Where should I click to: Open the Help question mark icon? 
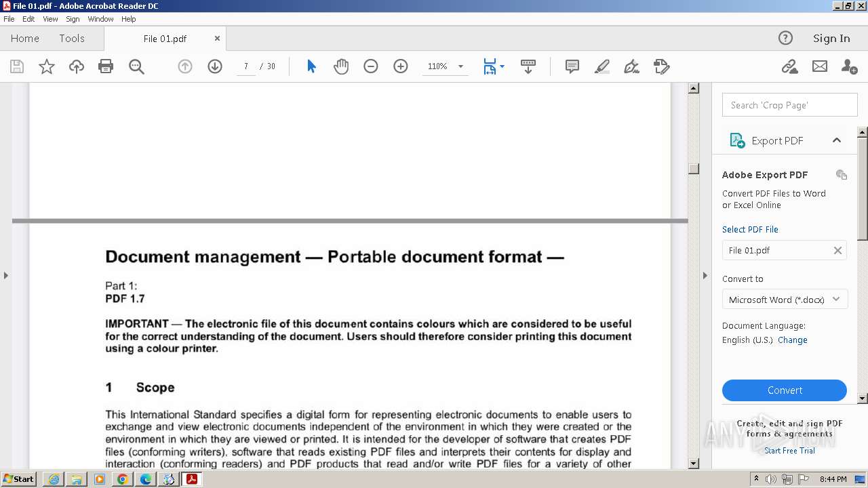tap(785, 38)
